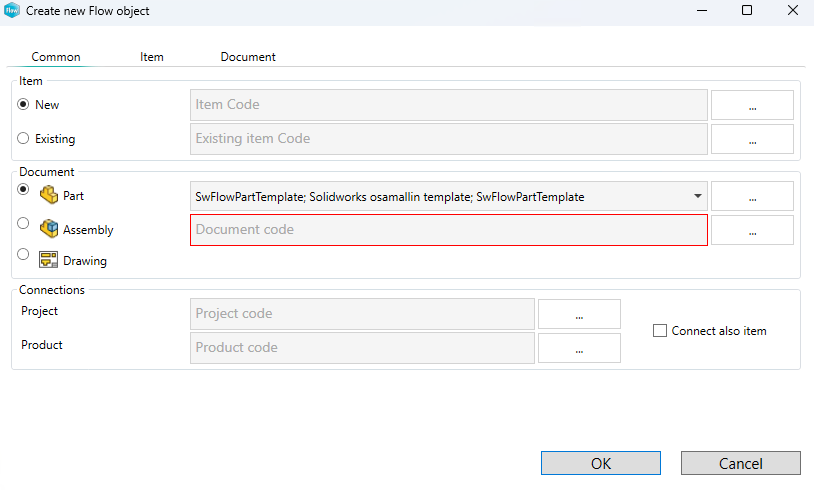Click the Assembly document type icon
This screenshot has height=491, width=814.
pos(49,229)
